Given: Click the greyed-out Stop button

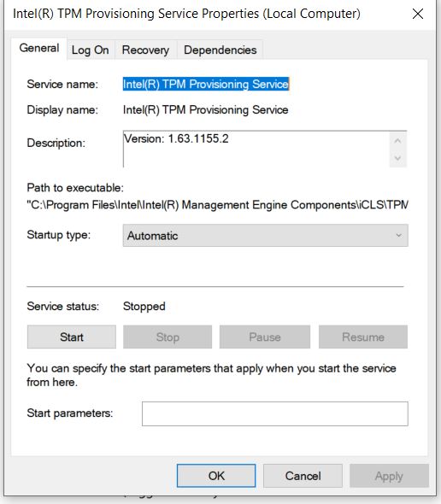Looking at the screenshot, I should 168,337.
